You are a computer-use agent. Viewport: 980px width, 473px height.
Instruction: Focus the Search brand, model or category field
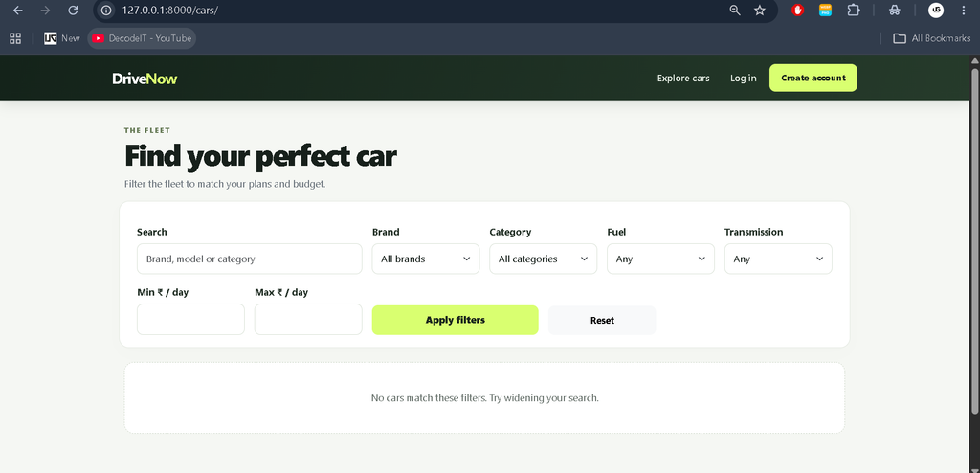(x=250, y=259)
